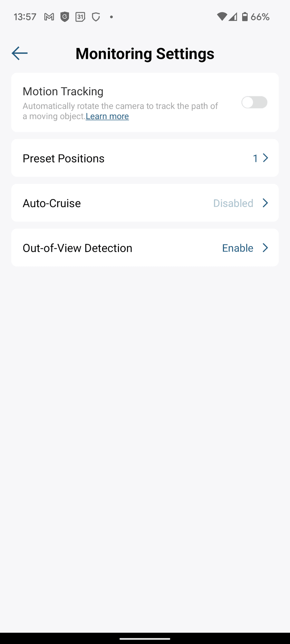
Task: Tap the outlined shield status icon
Action: tap(96, 17)
